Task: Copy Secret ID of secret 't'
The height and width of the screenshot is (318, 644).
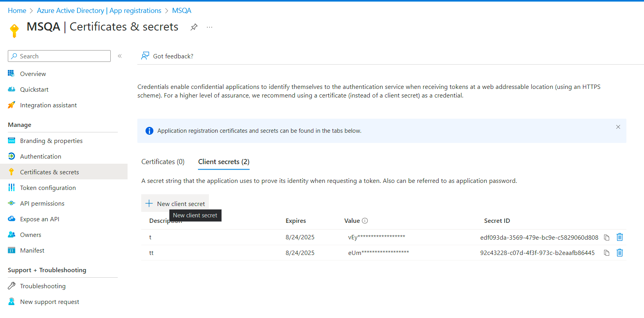Action: coord(607,237)
